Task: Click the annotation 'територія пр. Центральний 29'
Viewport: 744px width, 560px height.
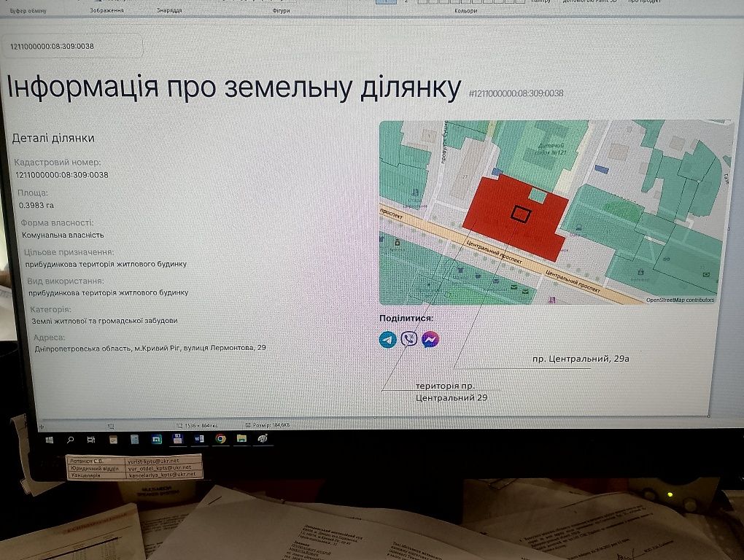Action: click(452, 392)
